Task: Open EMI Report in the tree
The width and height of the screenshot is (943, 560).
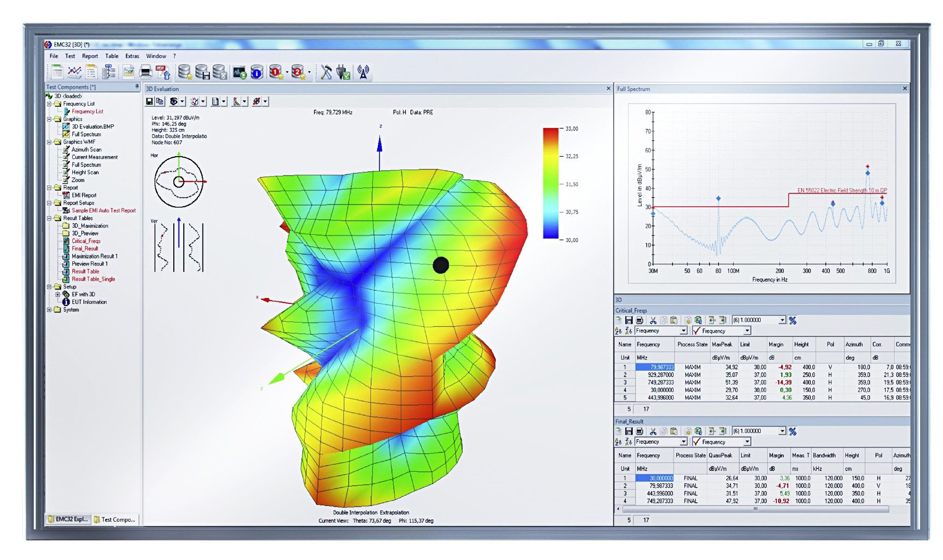Action: pyautogui.click(x=84, y=196)
